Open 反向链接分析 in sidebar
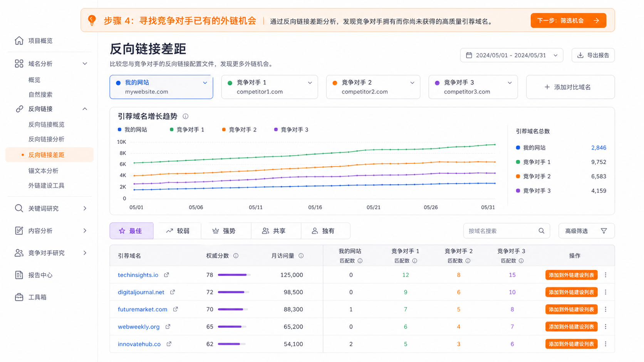Image resolution: width=644 pixels, height=362 pixels. coord(47,139)
